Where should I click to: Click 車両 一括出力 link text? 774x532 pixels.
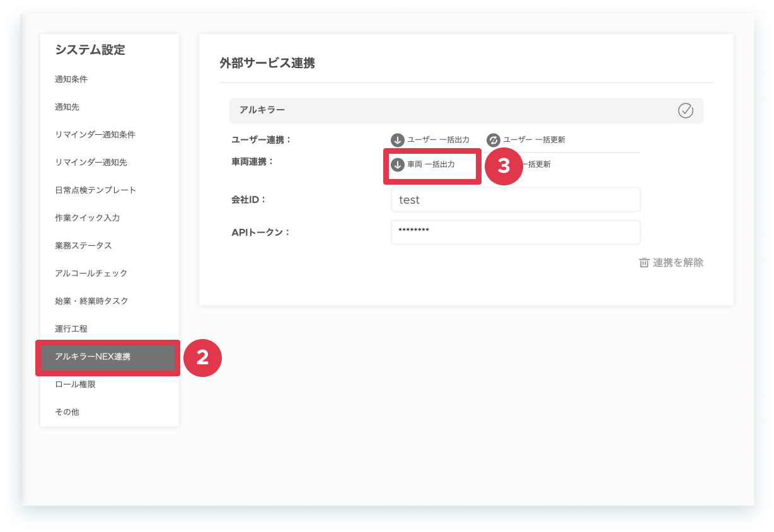[431, 165]
